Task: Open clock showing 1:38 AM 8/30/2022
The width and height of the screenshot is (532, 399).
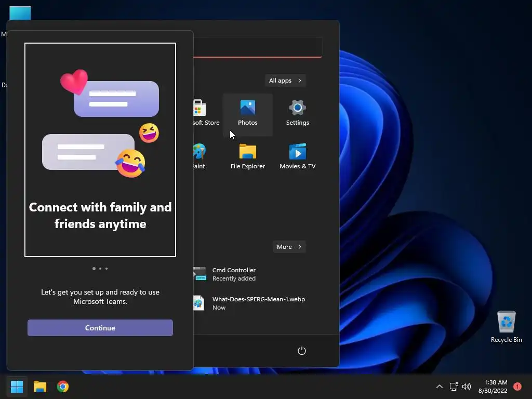Action: 493,387
